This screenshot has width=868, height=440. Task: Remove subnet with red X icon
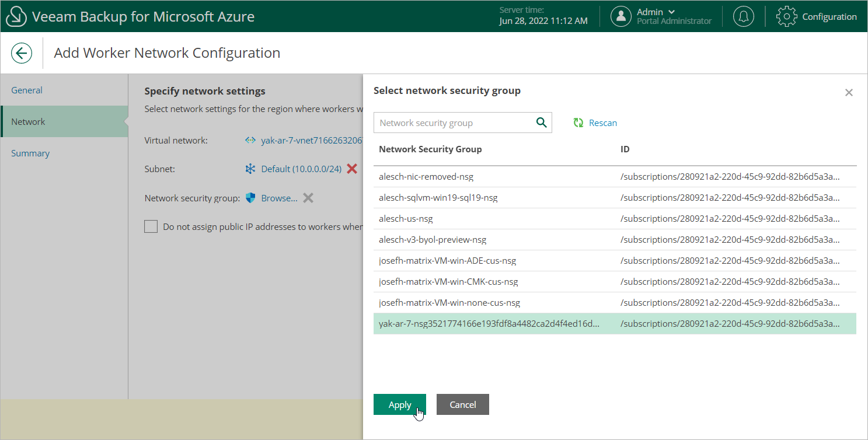coord(352,169)
